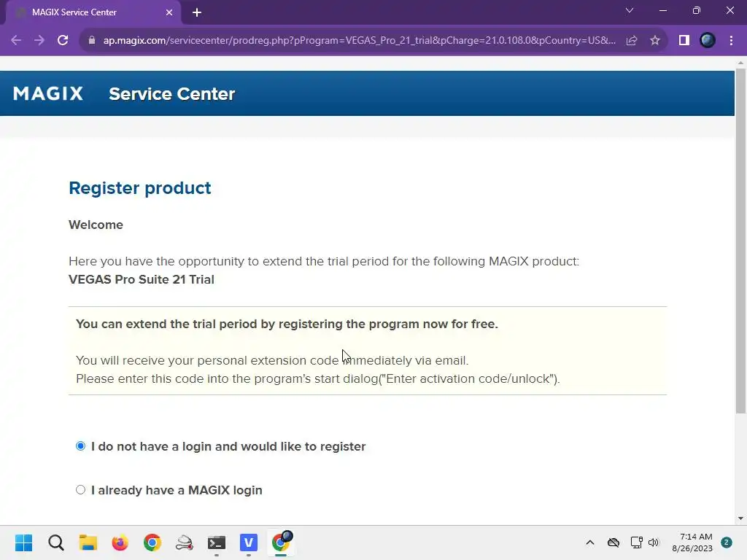
Task: Reload the MAGIX Service Center page
Action: (63, 41)
